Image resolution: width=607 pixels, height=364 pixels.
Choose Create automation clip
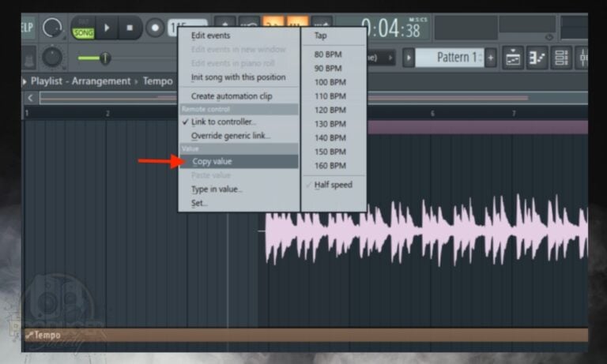point(232,96)
